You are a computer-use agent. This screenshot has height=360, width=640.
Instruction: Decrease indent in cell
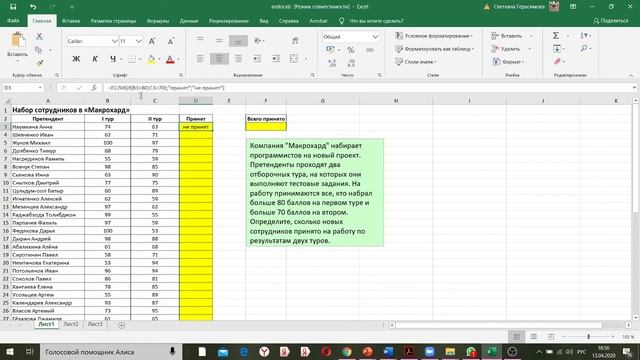point(257,59)
